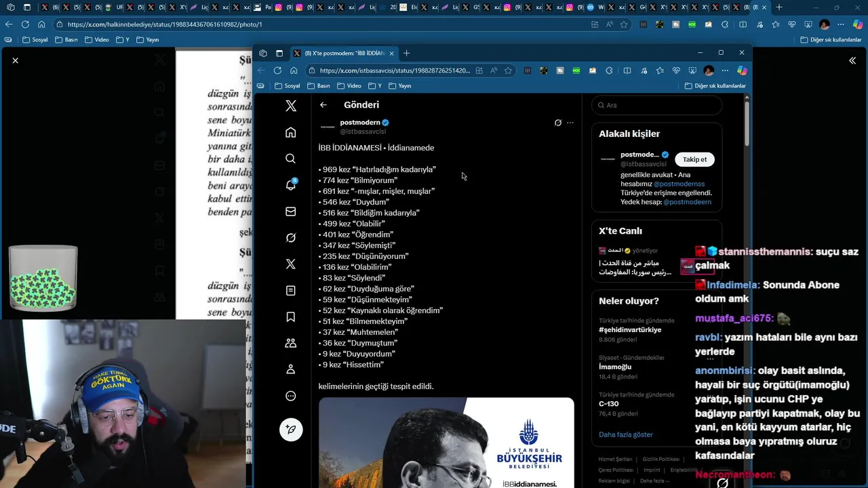868x488 pixels.
Task: Open Profile icon in X sidebar
Action: pyautogui.click(x=290, y=369)
